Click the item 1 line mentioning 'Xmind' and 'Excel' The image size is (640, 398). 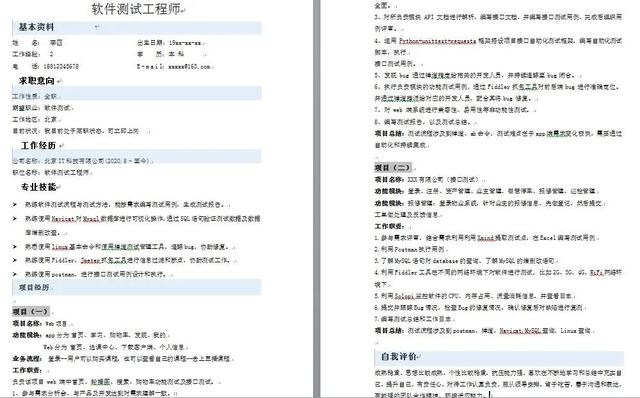coord(486,237)
